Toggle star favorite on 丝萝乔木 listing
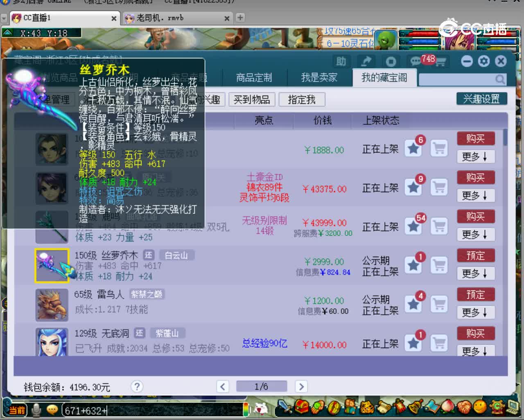The image size is (524, 420). 413,265
